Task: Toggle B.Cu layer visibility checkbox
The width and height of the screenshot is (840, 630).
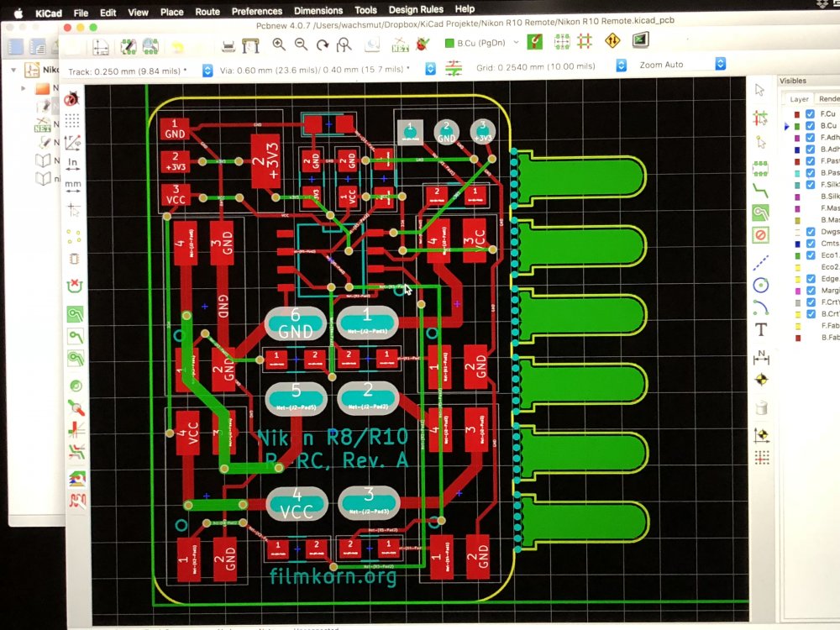Action: click(810, 126)
